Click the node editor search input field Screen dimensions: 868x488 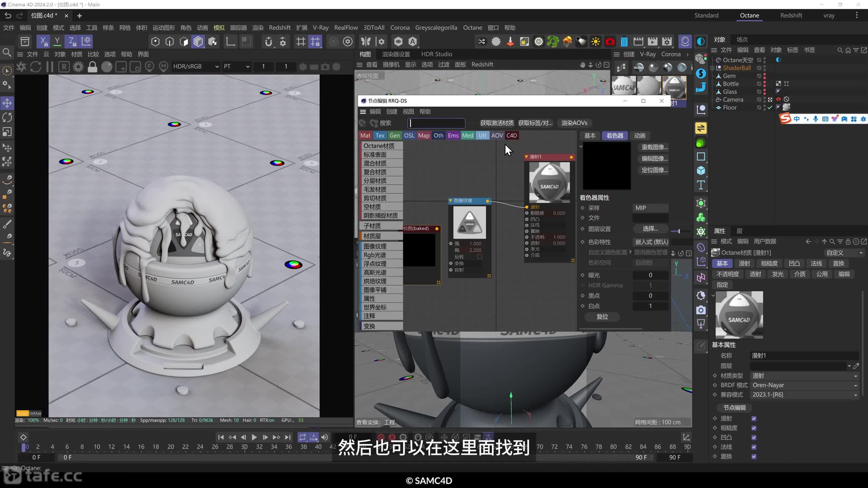(436, 123)
